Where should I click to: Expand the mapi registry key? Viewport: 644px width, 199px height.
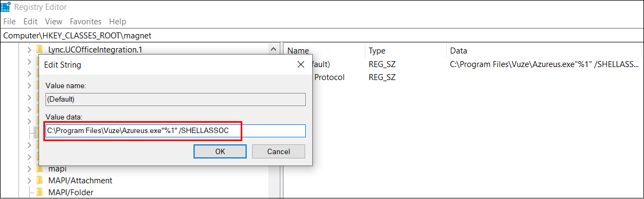pyautogui.click(x=29, y=169)
